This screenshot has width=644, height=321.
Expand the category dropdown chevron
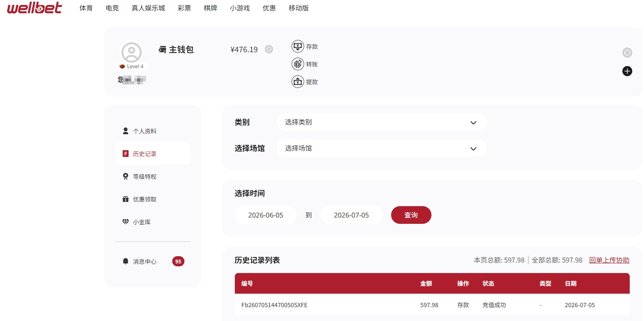pos(473,123)
